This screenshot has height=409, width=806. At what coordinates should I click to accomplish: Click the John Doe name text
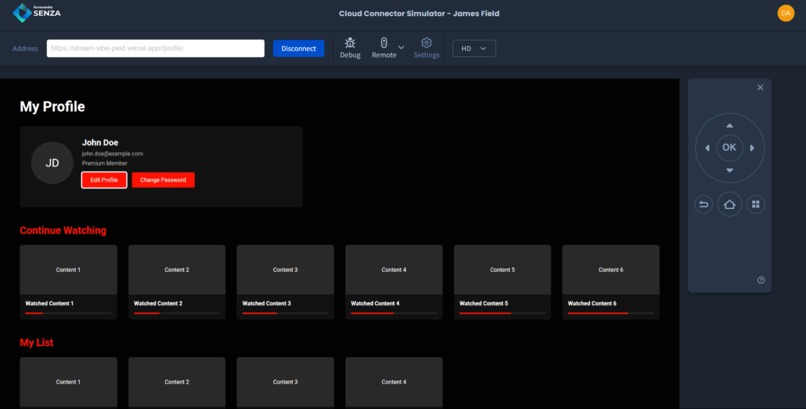click(x=100, y=142)
